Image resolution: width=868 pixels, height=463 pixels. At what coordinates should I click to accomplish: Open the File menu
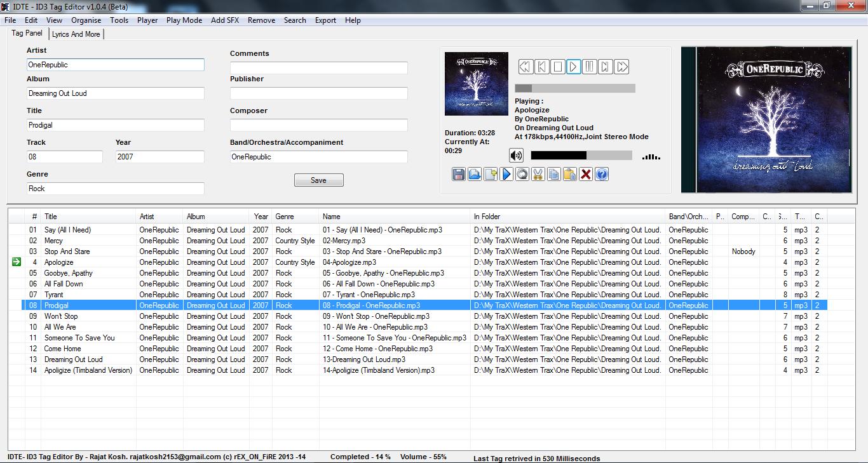(x=10, y=20)
